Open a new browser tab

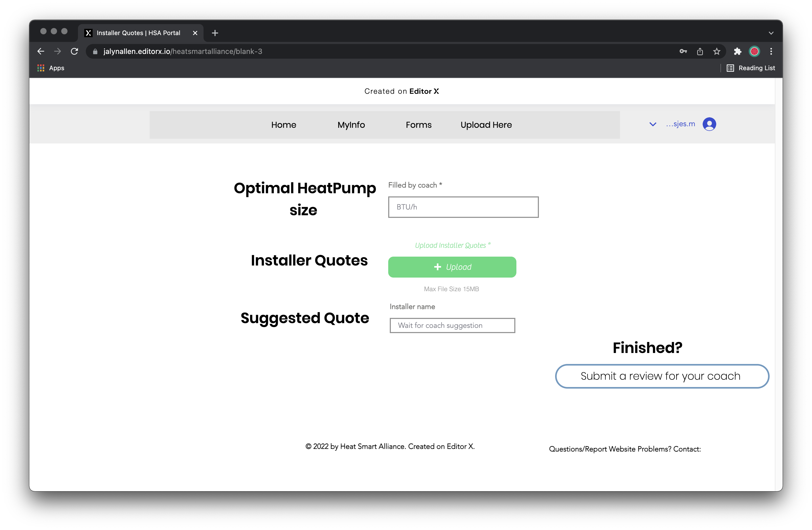click(215, 33)
